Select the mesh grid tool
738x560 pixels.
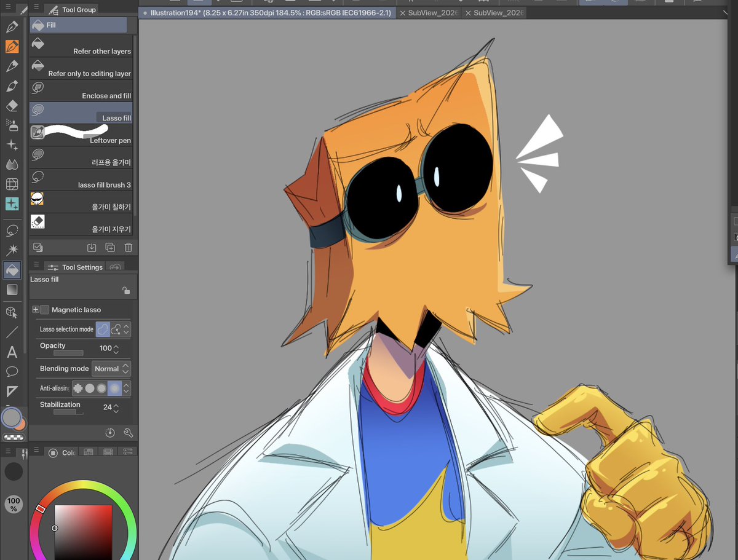point(12,184)
